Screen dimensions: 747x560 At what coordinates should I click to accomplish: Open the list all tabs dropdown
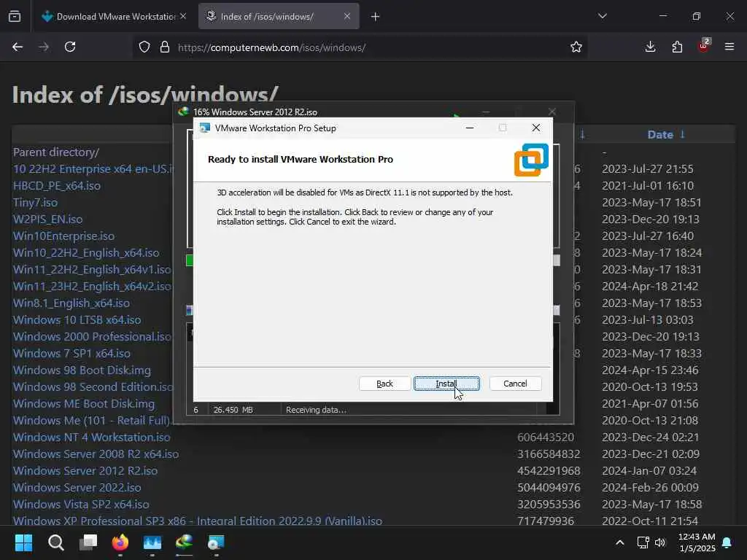point(602,16)
